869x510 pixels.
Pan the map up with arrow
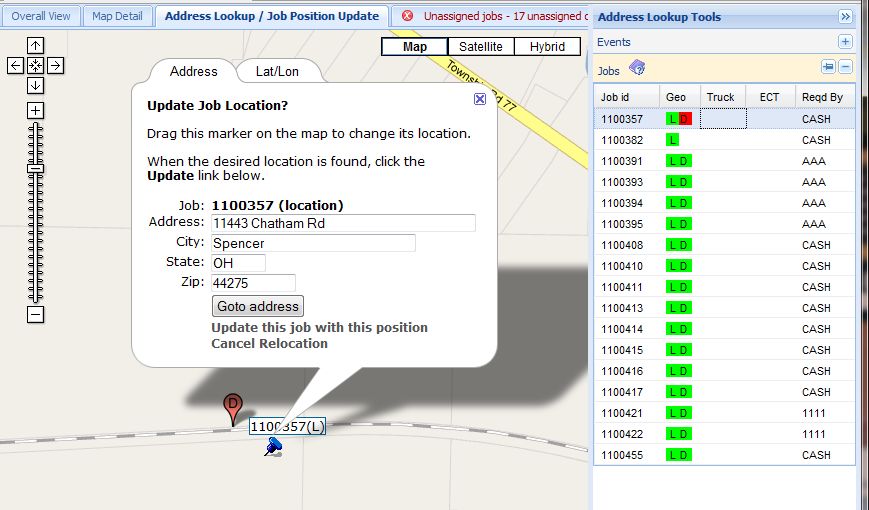(35, 45)
